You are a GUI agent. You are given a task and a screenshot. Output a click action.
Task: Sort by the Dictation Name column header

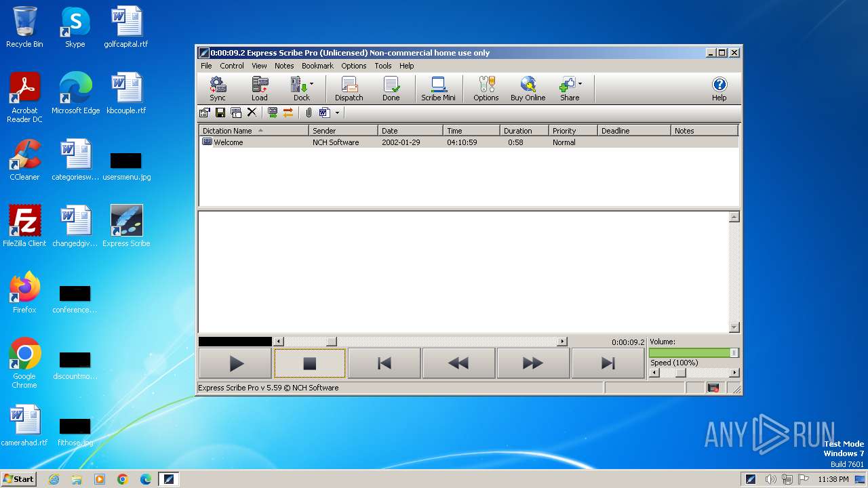[x=254, y=131]
